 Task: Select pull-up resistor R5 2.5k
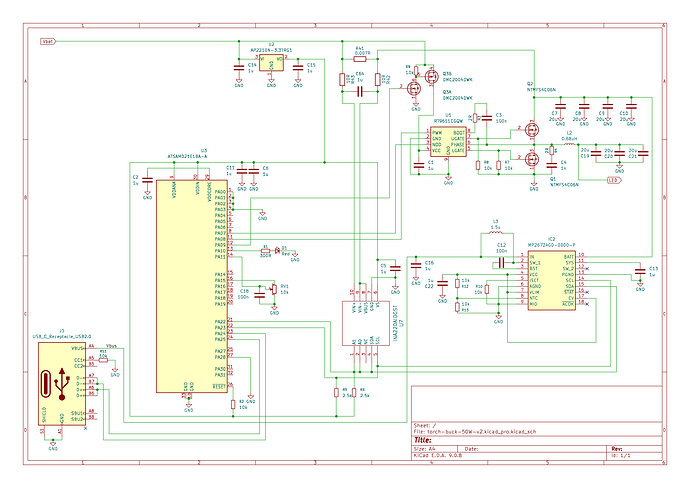point(336,392)
